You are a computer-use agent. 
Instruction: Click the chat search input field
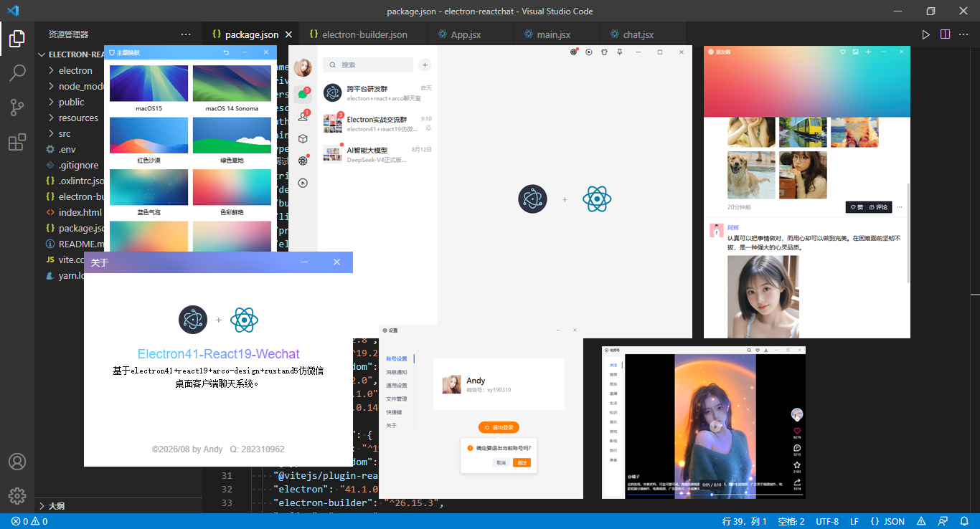(x=368, y=65)
